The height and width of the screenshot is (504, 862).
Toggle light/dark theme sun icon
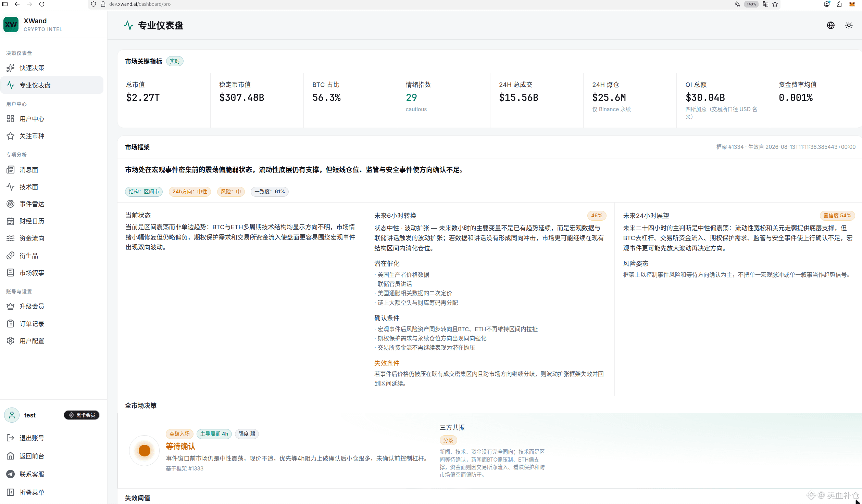[849, 25]
